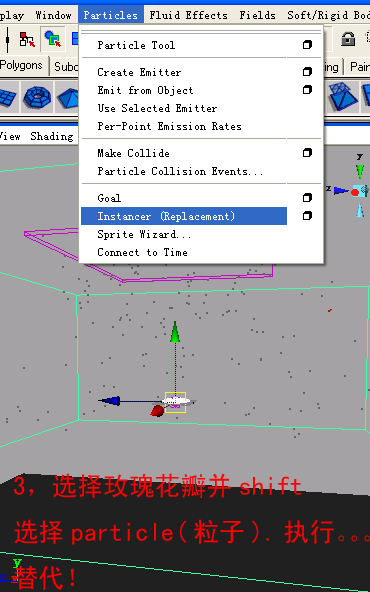This screenshot has width=370, height=592.
Task: Click view axis gizmo cube
Action: [359, 191]
